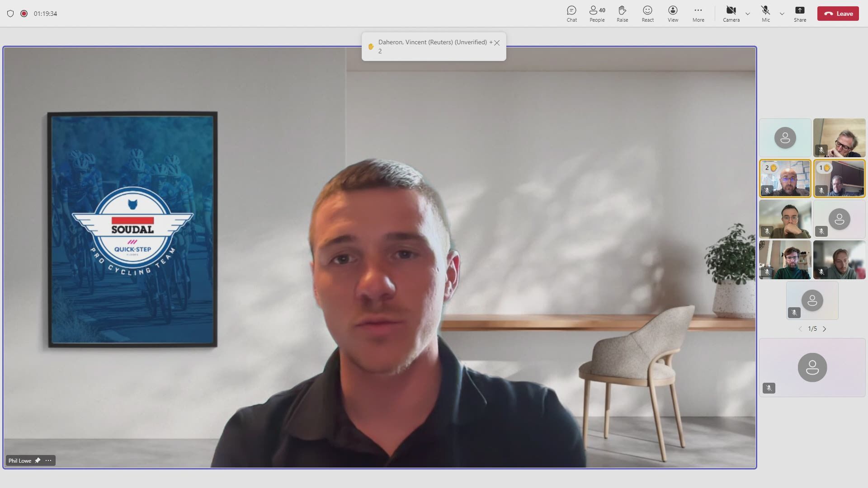The height and width of the screenshot is (488, 868).
Task: Open the More actions menu
Action: click(698, 14)
